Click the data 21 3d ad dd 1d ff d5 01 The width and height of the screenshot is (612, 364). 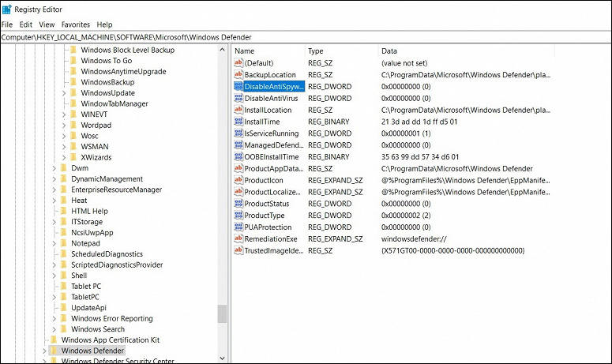point(419,122)
